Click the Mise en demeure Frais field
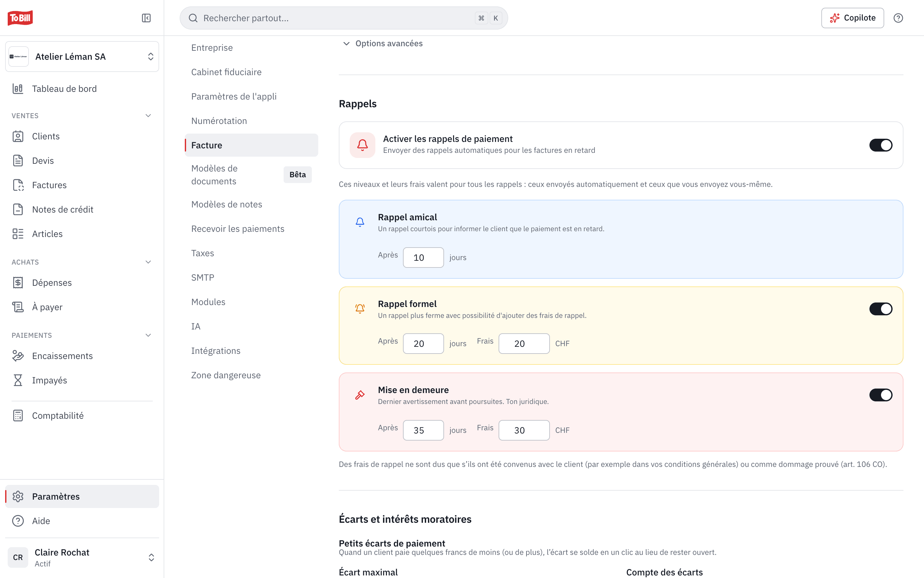 click(x=524, y=430)
